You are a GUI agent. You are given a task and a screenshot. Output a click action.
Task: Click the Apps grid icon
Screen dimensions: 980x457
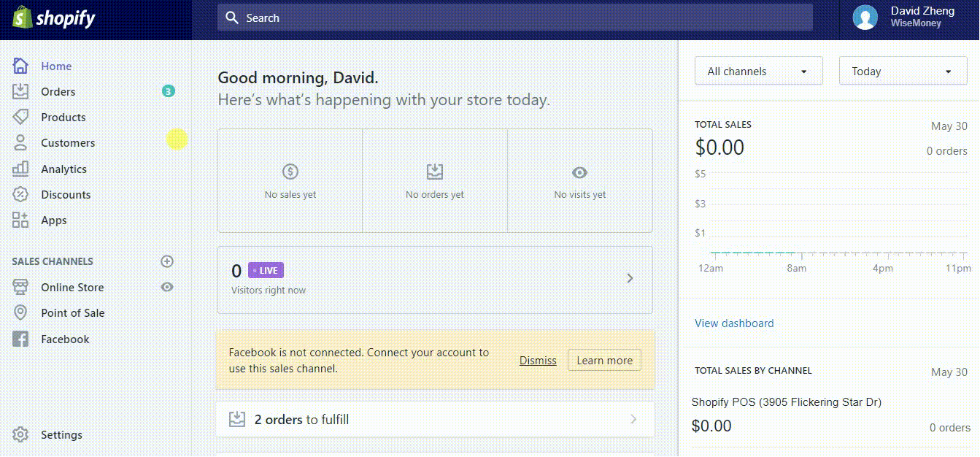20,220
